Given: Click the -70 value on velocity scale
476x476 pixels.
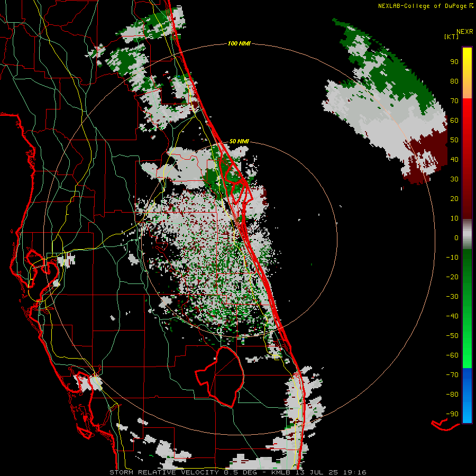Looking at the screenshot, I should pos(452,375).
